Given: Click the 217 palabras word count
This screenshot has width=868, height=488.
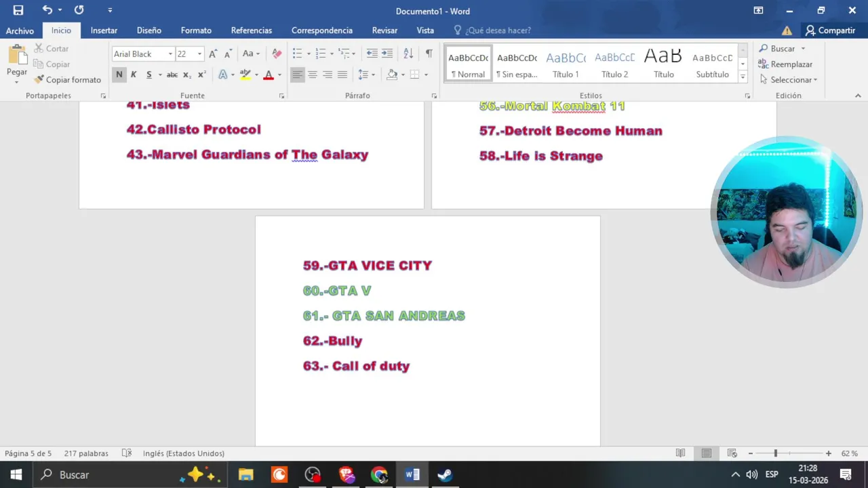Looking at the screenshot, I should coord(86,453).
